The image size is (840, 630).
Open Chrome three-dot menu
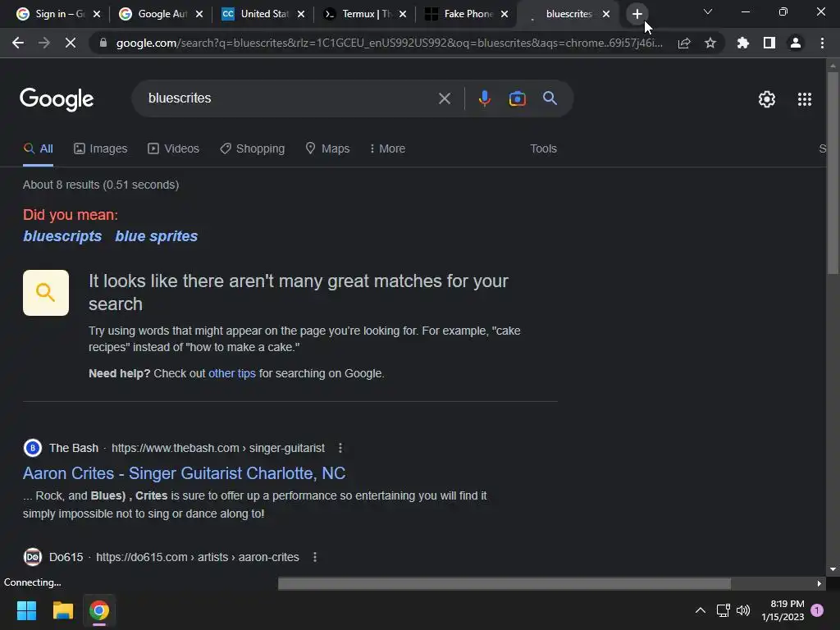(822, 43)
